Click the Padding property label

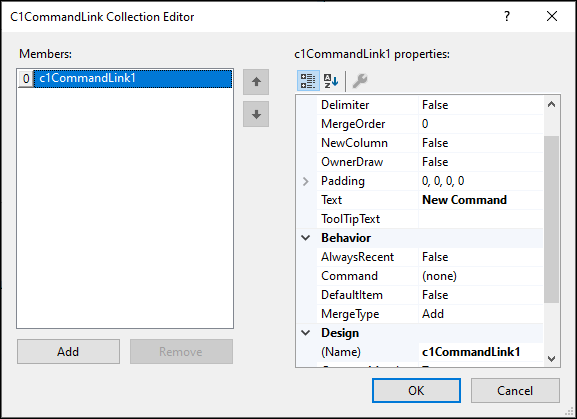point(343,181)
